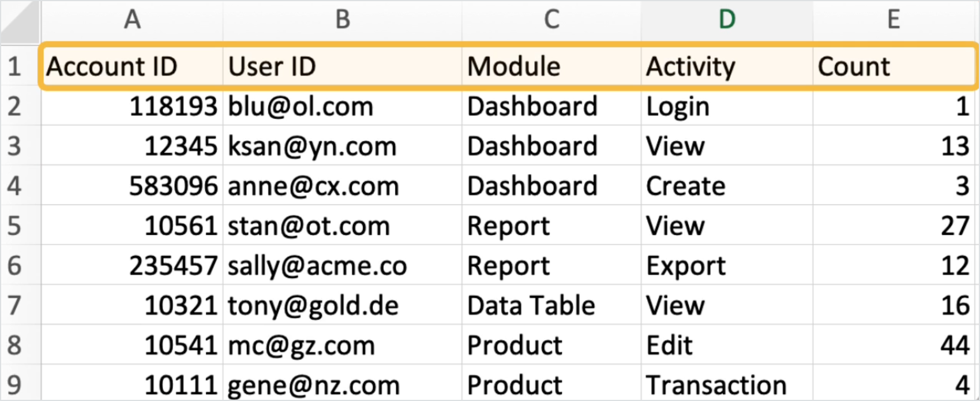Select column E header
This screenshot has height=401, width=980.
[x=893, y=20]
